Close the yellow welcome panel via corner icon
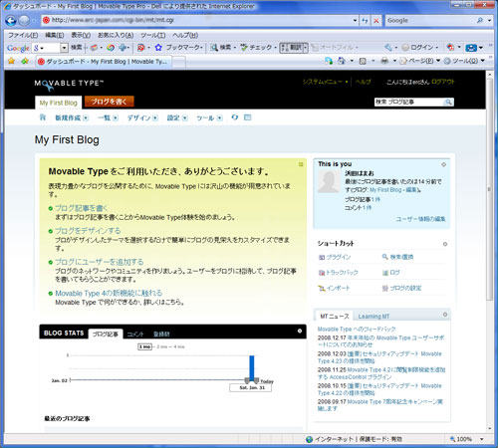The width and height of the screenshot is (498, 448). click(x=301, y=164)
